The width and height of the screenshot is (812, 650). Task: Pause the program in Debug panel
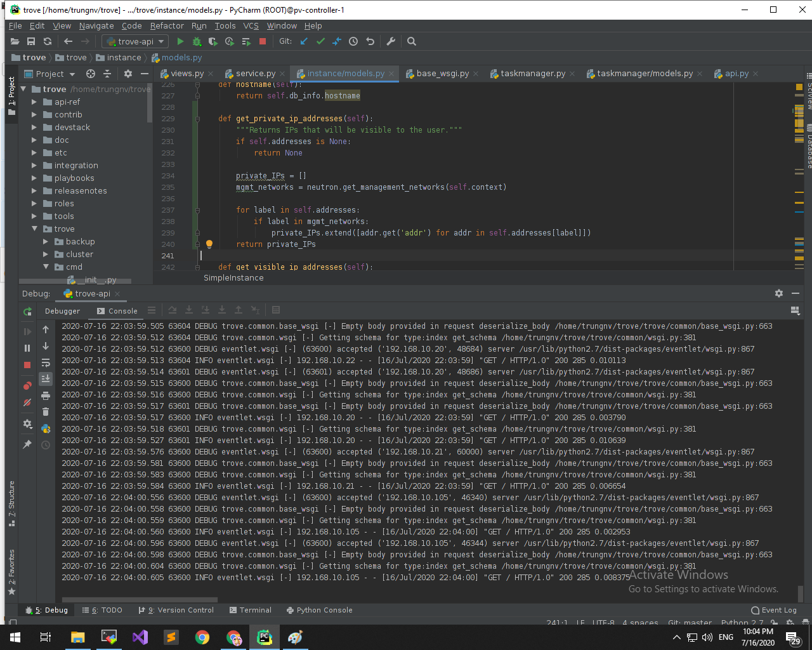(x=27, y=348)
